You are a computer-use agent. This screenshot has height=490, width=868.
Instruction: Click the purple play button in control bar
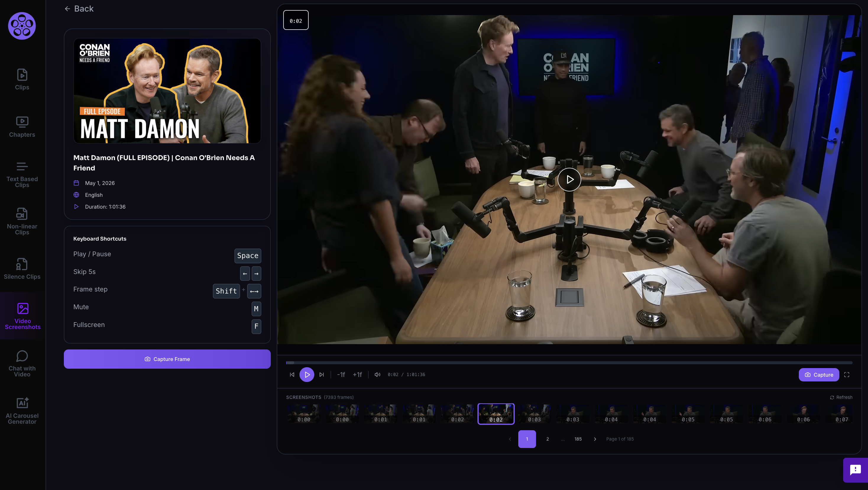(307, 374)
